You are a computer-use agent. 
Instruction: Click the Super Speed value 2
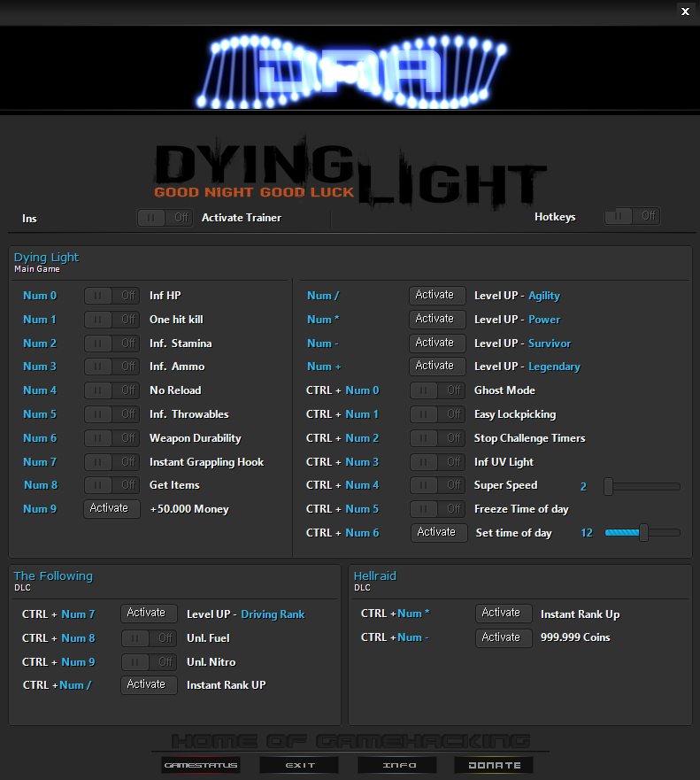tap(584, 487)
